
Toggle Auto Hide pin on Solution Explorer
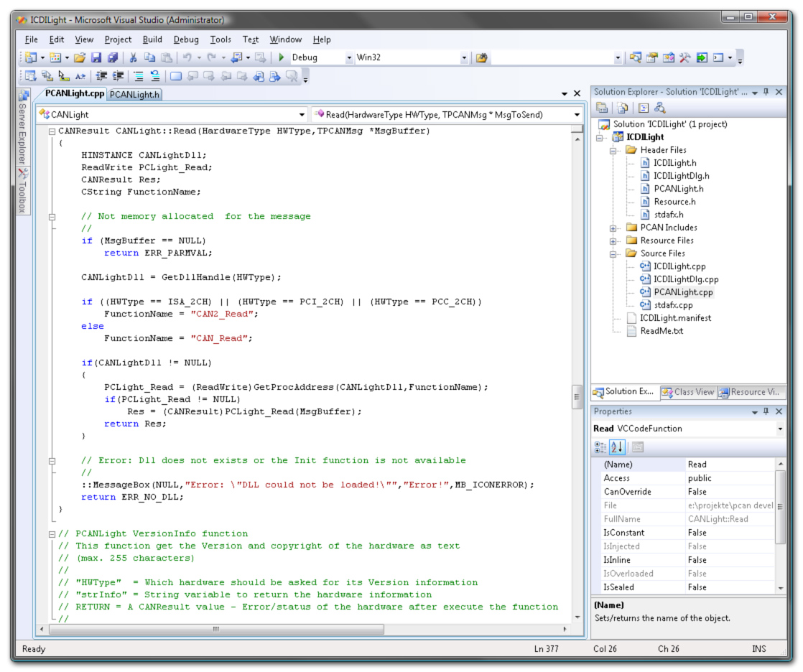point(766,92)
